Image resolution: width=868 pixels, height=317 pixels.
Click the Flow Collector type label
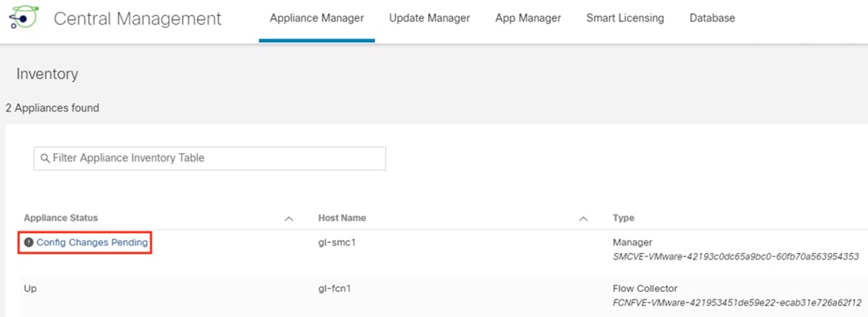[645, 289]
